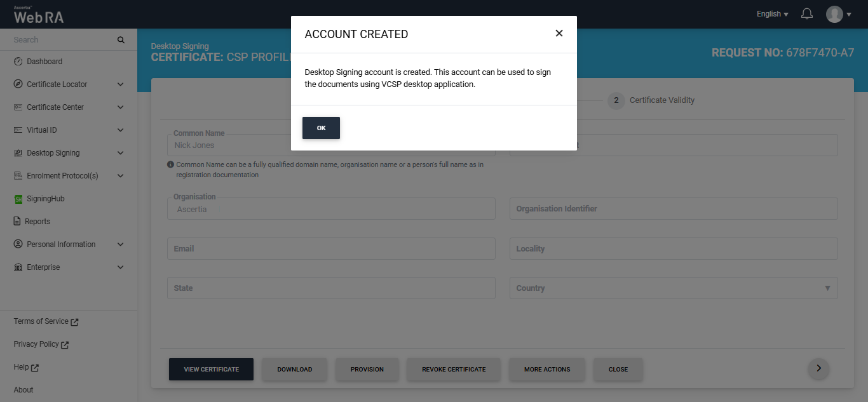Open the notifications bell
The width and height of the screenshot is (868, 402).
click(807, 14)
